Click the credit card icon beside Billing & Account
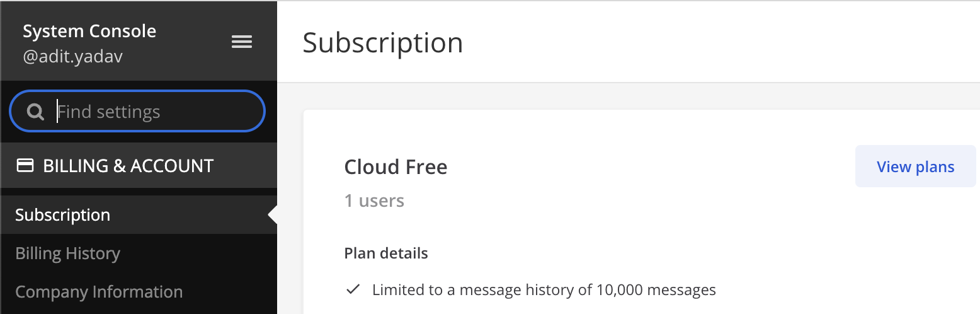The height and width of the screenshot is (314, 980). point(25,166)
